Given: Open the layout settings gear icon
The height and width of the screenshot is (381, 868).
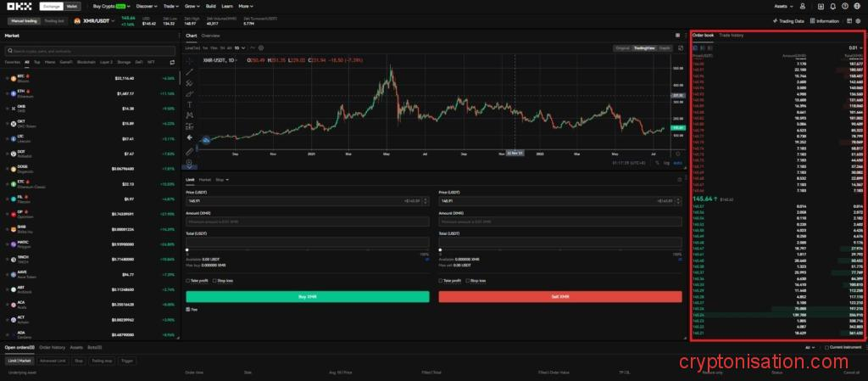Looking at the screenshot, I should pyautogui.click(x=859, y=20).
